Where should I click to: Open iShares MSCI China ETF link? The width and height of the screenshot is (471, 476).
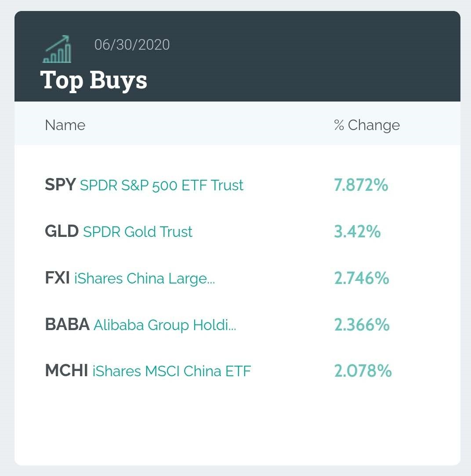tap(171, 371)
